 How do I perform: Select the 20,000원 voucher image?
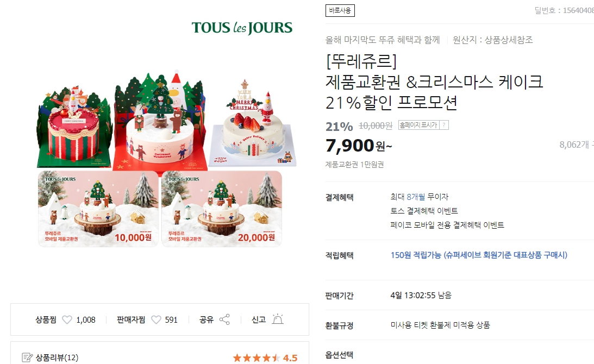pyautogui.click(x=222, y=209)
